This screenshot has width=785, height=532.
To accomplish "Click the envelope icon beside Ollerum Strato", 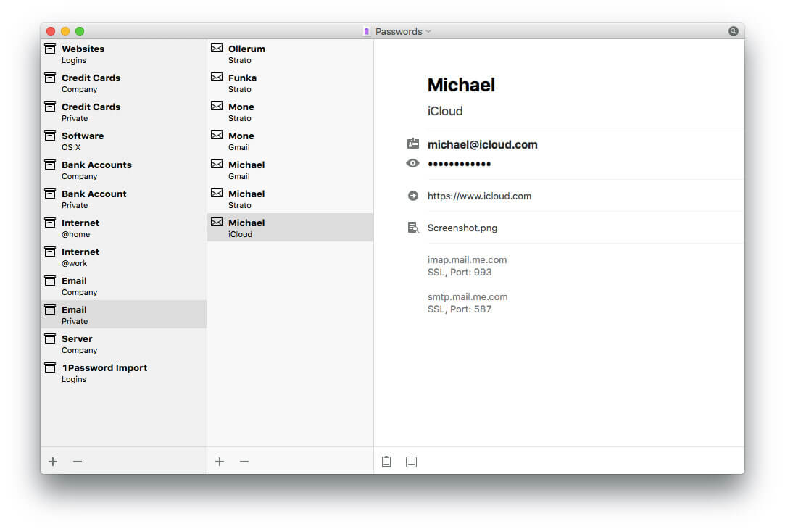I will coord(217,48).
